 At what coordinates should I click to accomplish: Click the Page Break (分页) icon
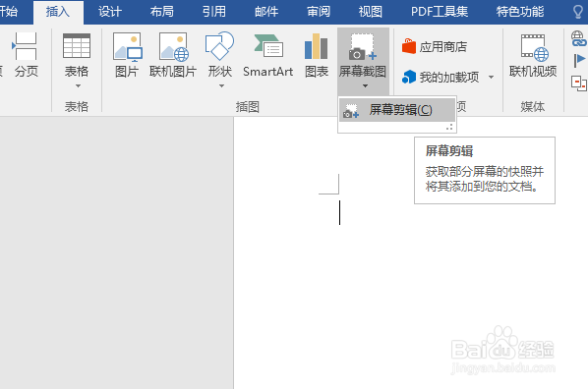click(x=25, y=46)
